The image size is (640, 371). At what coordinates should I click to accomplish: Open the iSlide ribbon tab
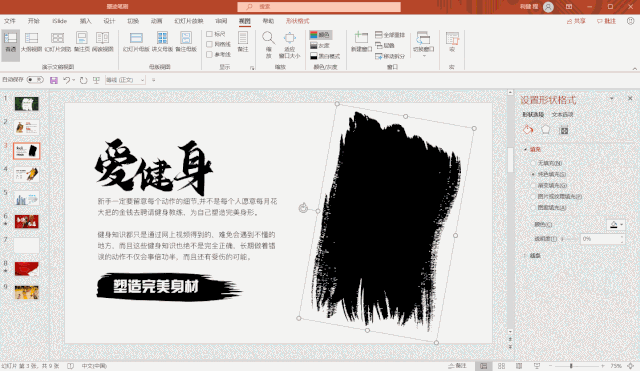pos(59,21)
